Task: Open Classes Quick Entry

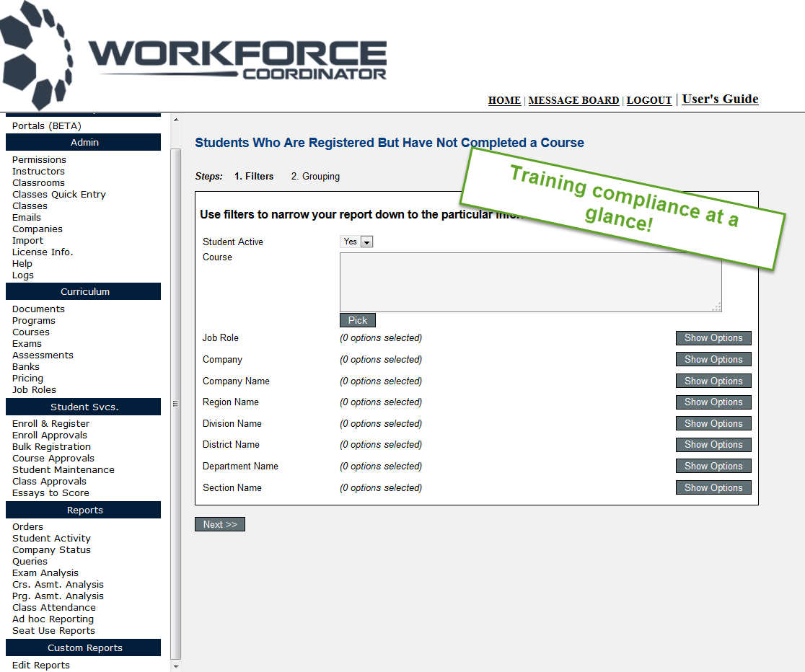Action: tap(59, 194)
